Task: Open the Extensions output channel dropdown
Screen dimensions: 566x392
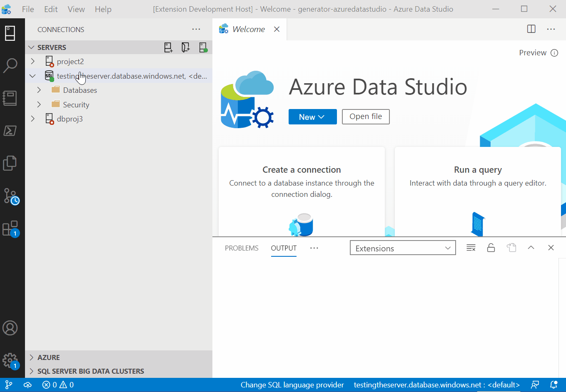Action: (x=403, y=248)
